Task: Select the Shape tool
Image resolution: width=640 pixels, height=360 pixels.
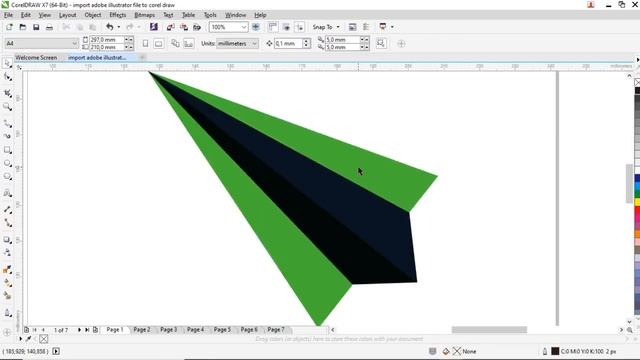Action: (7, 77)
